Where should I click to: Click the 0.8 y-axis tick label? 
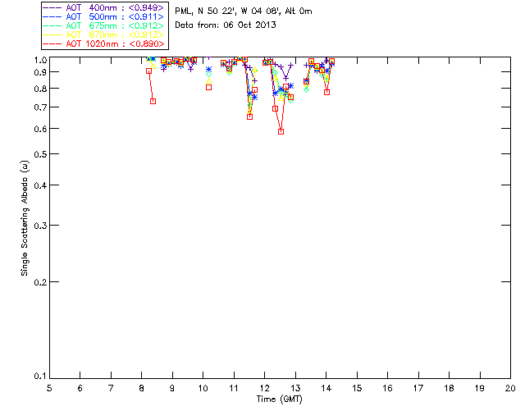click(x=40, y=89)
